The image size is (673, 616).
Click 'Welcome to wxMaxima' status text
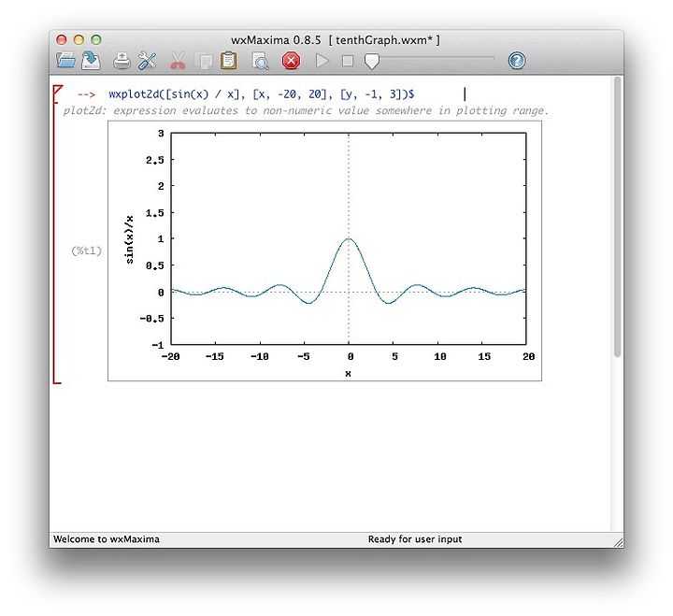pos(106,538)
